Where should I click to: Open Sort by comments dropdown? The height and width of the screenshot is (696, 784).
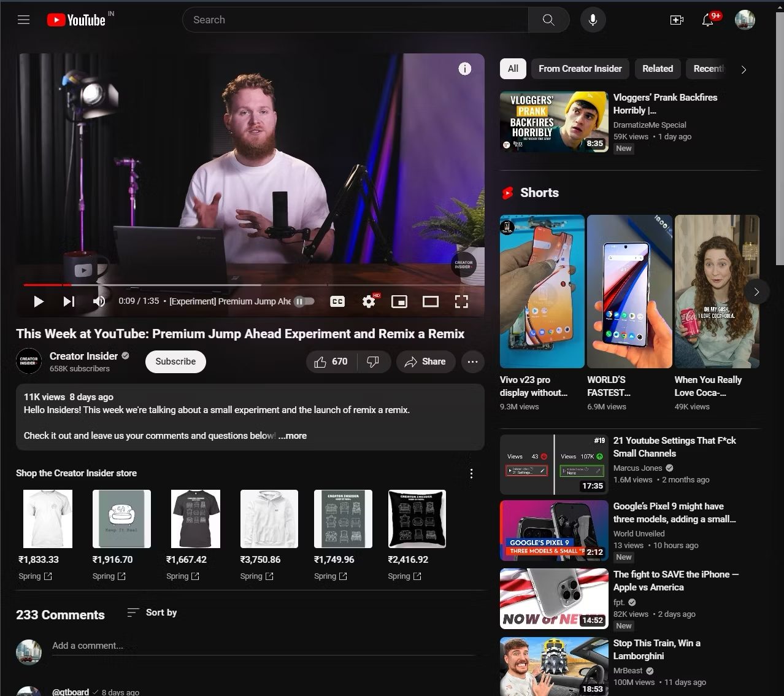click(x=152, y=613)
